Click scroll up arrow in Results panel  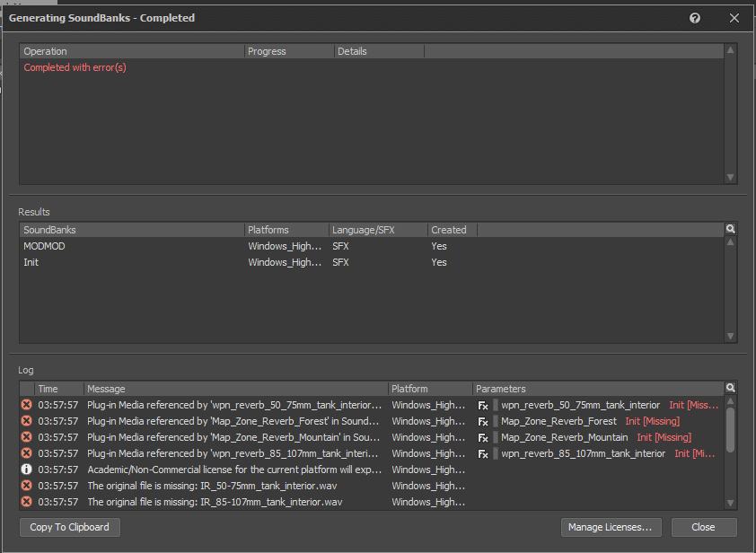(731, 242)
